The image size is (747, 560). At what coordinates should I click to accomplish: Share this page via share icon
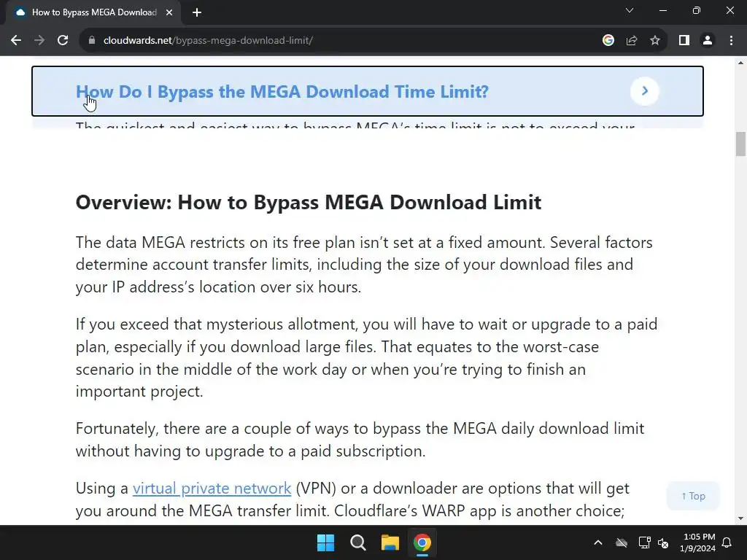click(x=632, y=41)
